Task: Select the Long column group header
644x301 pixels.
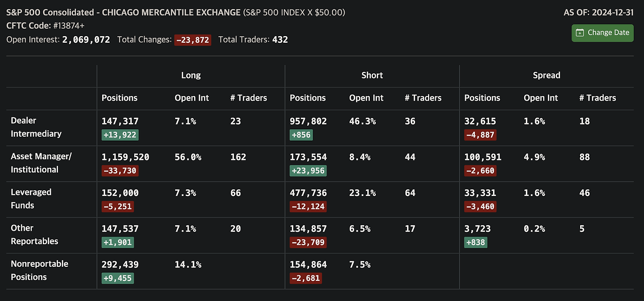Action: pyautogui.click(x=191, y=75)
